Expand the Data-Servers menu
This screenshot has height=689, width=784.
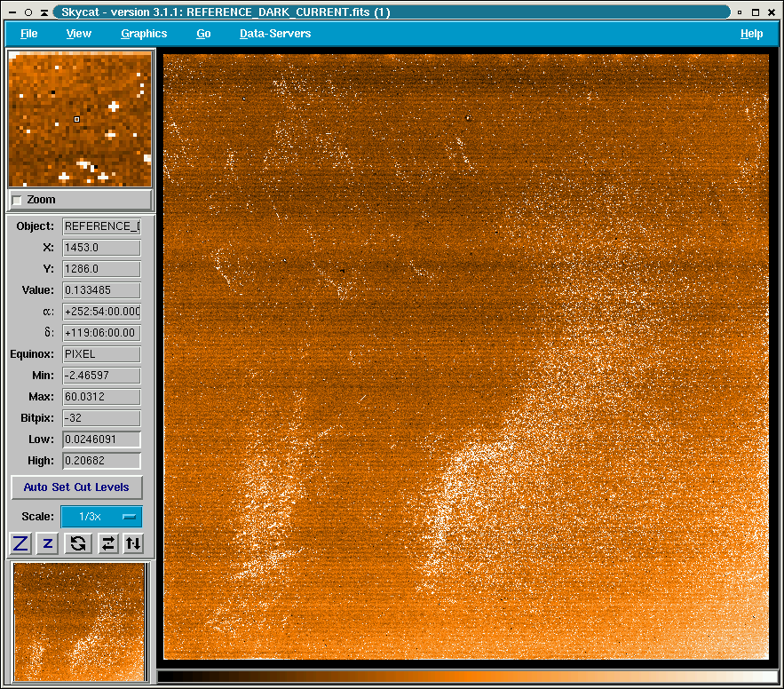pyautogui.click(x=275, y=34)
